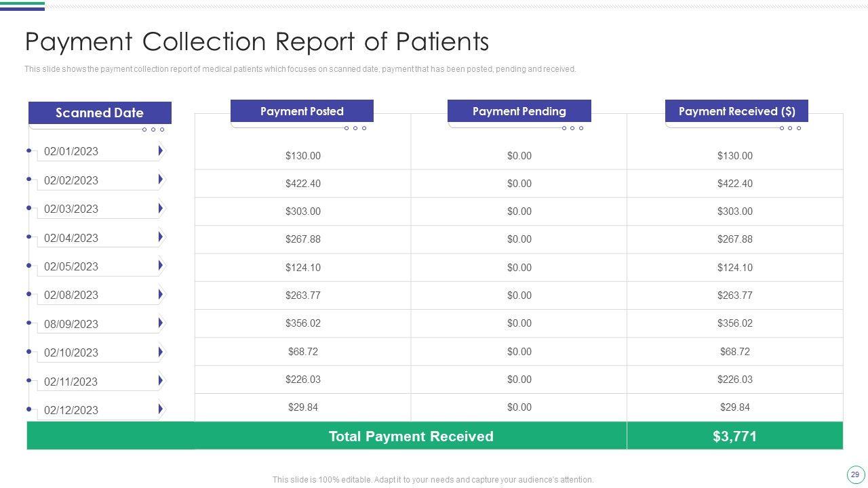Click the three dots under Payment Pending
The width and height of the screenshot is (868, 488).
coord(572,128)
